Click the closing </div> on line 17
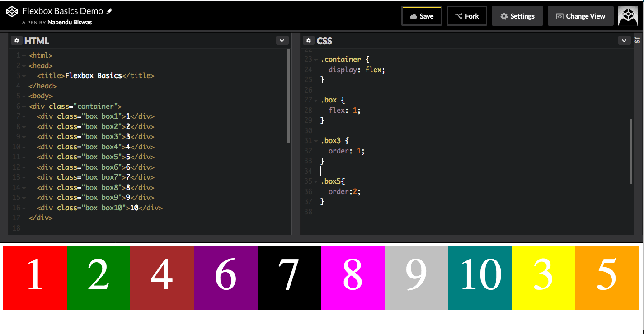 (41, 218)
